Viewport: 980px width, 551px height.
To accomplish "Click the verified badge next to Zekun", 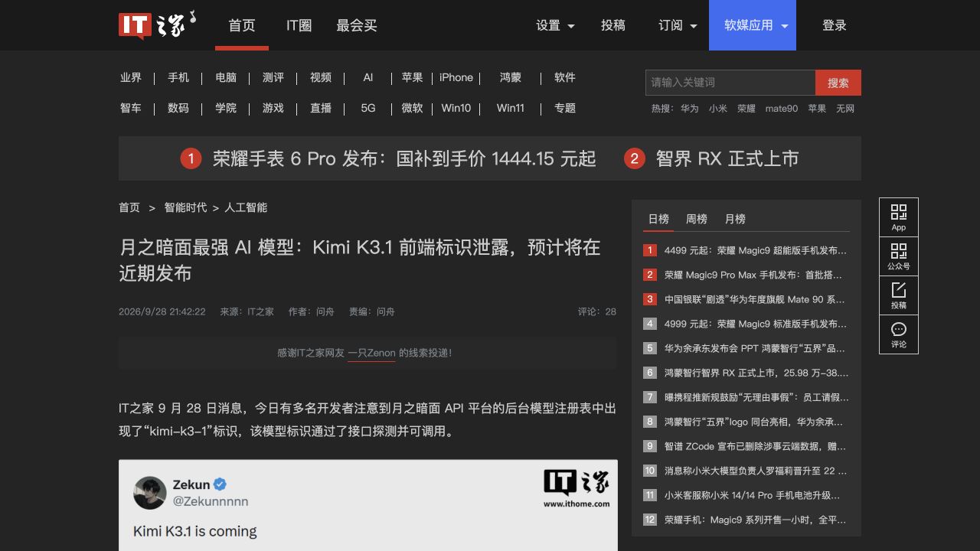I will point(220,484).
